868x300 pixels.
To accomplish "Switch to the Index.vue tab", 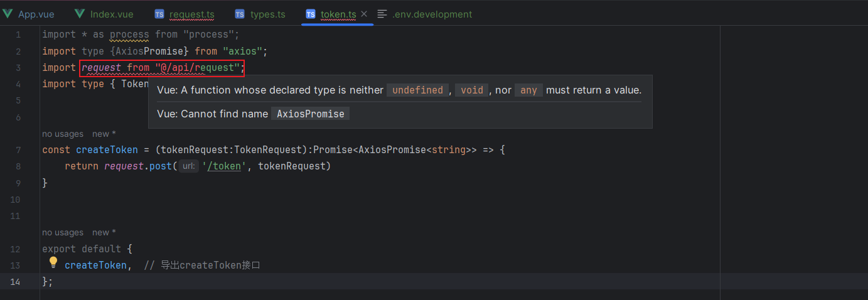I will coord(111,14).
